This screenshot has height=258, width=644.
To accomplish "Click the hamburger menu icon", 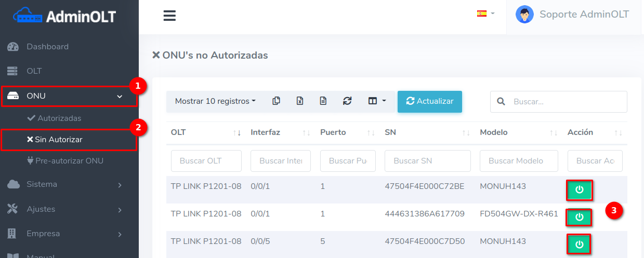I will tap(169, 16).
